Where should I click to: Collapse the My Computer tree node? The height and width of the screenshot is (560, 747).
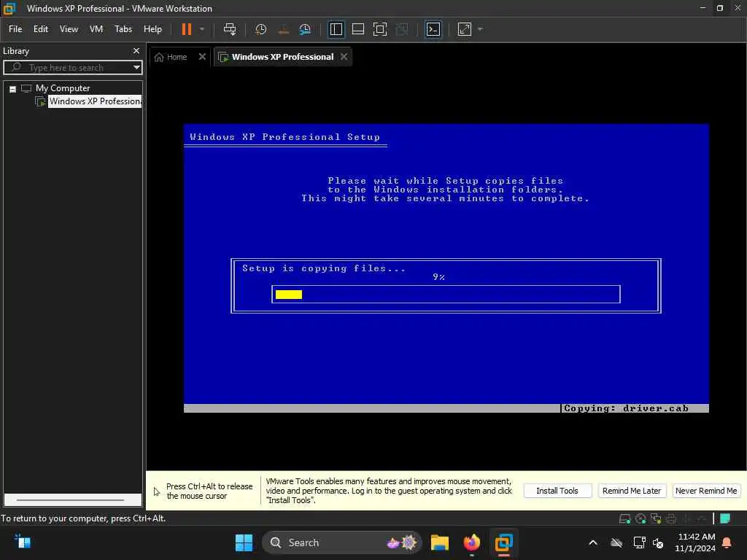coord(13,89)
